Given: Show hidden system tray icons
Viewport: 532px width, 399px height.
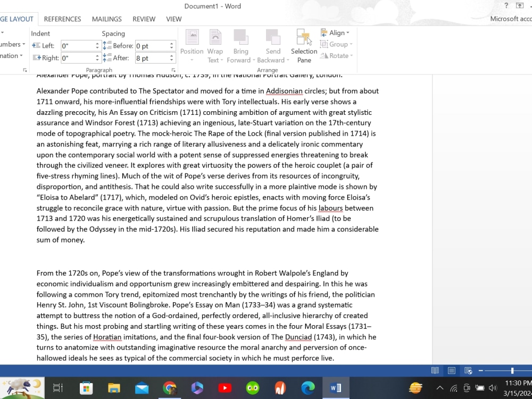Looking at the screenshot, I should point(440,388).
